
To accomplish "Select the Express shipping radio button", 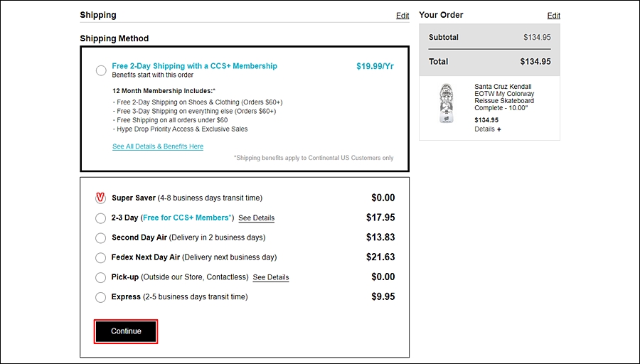I will coord(100,297).
